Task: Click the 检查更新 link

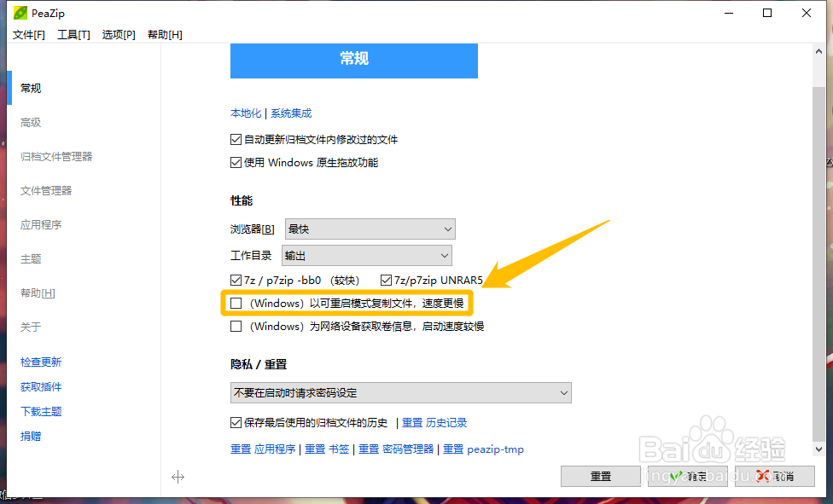Action: tap(41, 362)
